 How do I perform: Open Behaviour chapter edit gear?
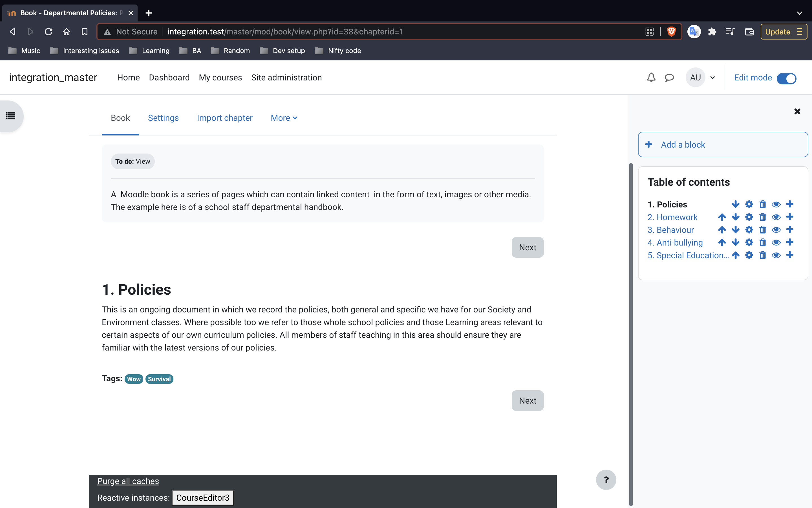[749, 230]
